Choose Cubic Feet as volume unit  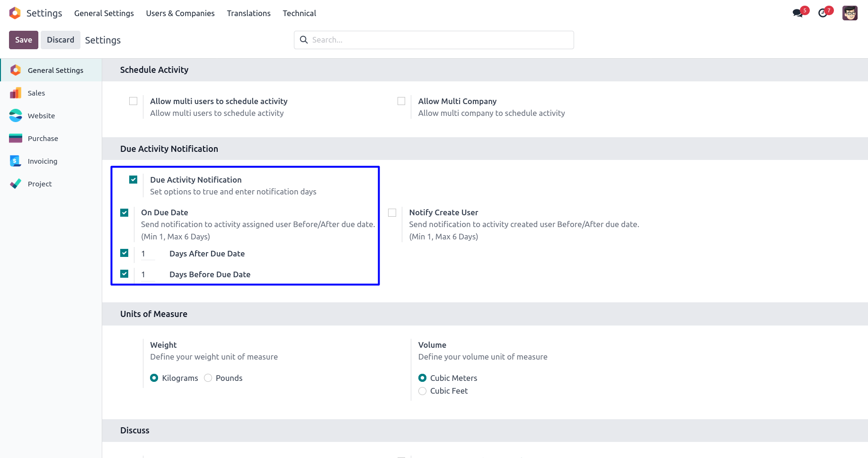423,391
